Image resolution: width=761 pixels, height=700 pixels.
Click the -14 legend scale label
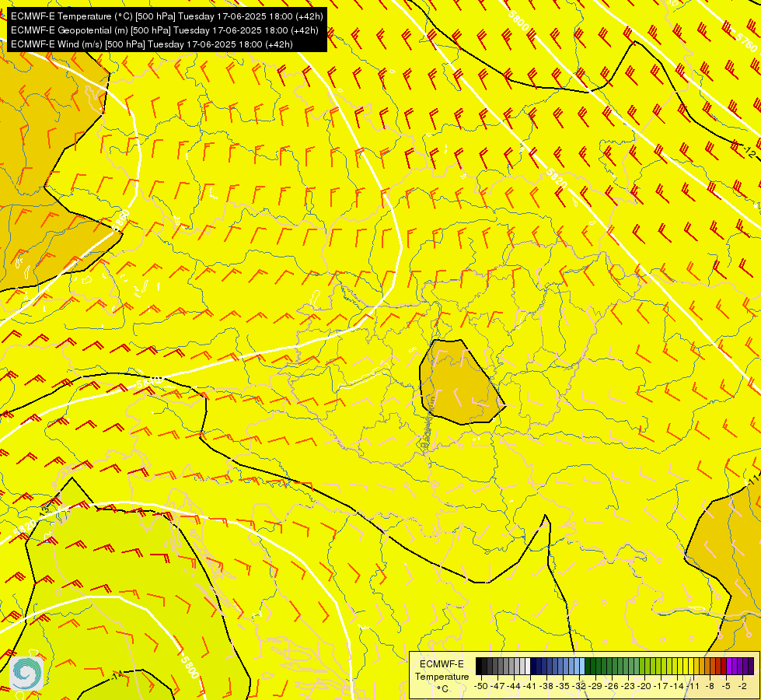click(677, 686)
